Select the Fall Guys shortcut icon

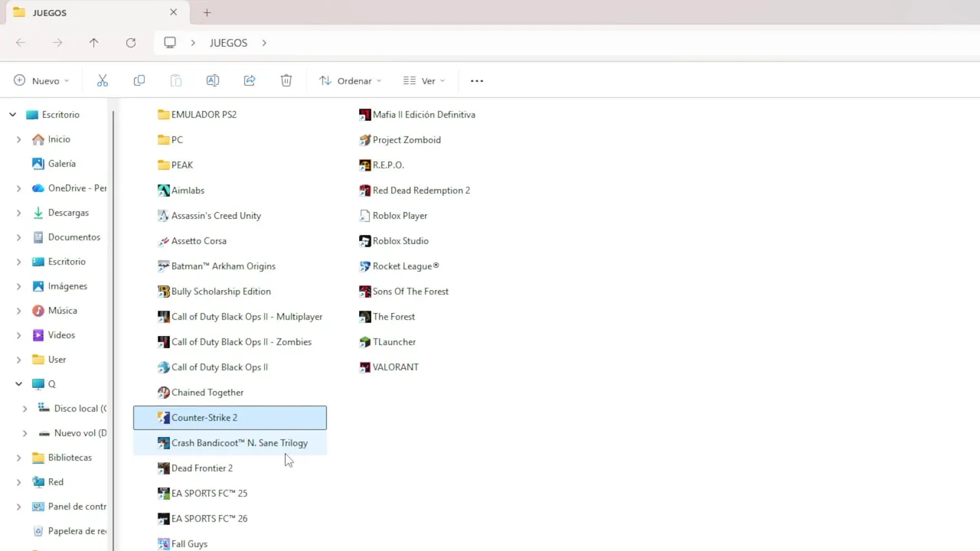click(x=163, y=543)
